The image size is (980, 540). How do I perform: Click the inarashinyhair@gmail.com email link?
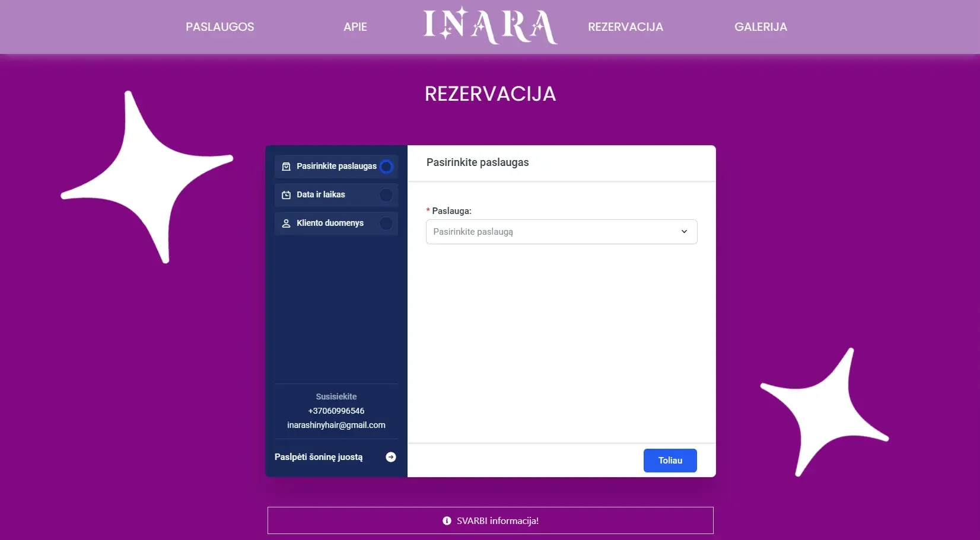pyautogui.click(x=336, y=425)
